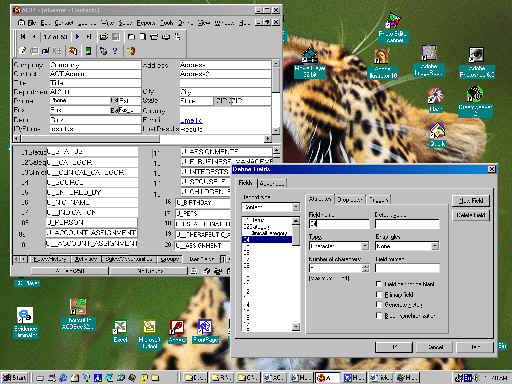
Task: Check the Primary field checkbox
Action: pyautogui.click(x=379, y=295)
